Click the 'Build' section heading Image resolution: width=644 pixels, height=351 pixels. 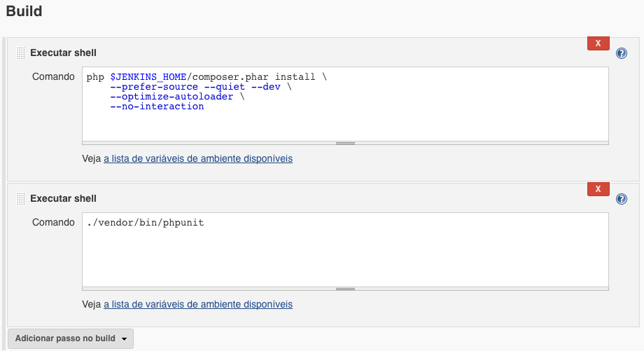[24, 11]
